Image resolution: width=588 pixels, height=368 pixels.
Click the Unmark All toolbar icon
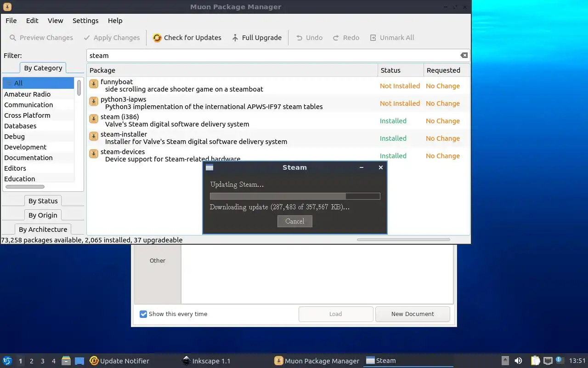click(x=373, y=38)
